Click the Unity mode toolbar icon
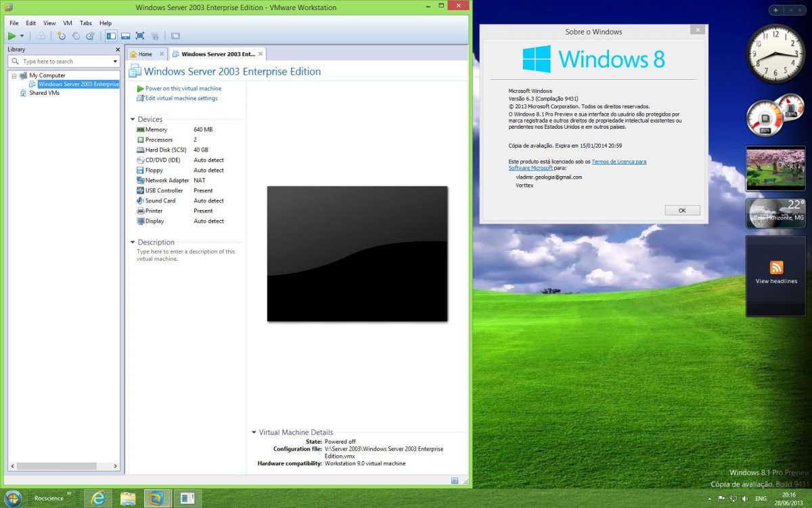The image size is (812, 508). coord(155,36)
